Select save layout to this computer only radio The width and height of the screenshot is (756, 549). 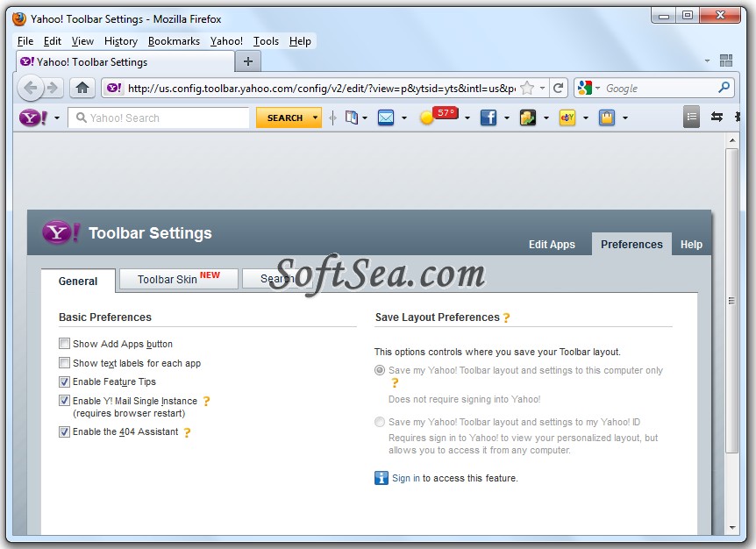click(380, 370)
